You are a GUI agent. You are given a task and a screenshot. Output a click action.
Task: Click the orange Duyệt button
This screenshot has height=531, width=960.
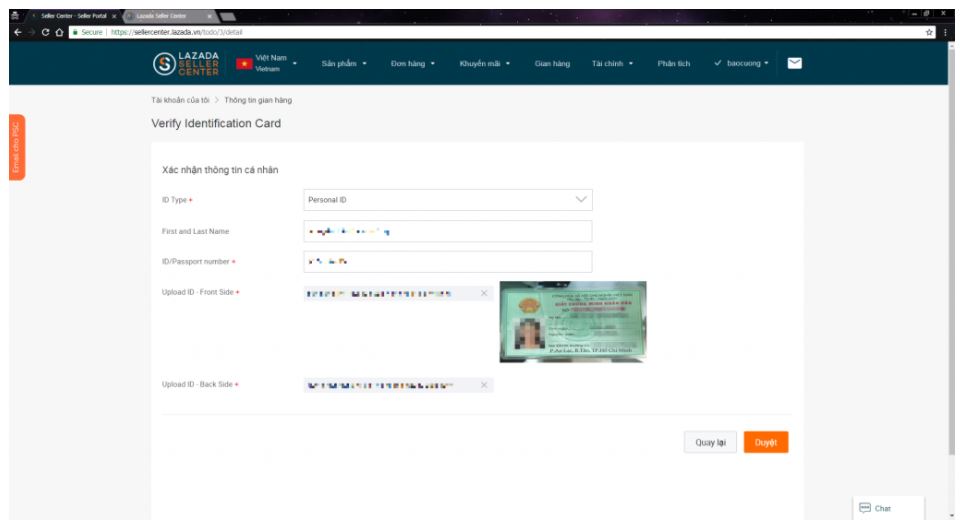pos(765,442)
